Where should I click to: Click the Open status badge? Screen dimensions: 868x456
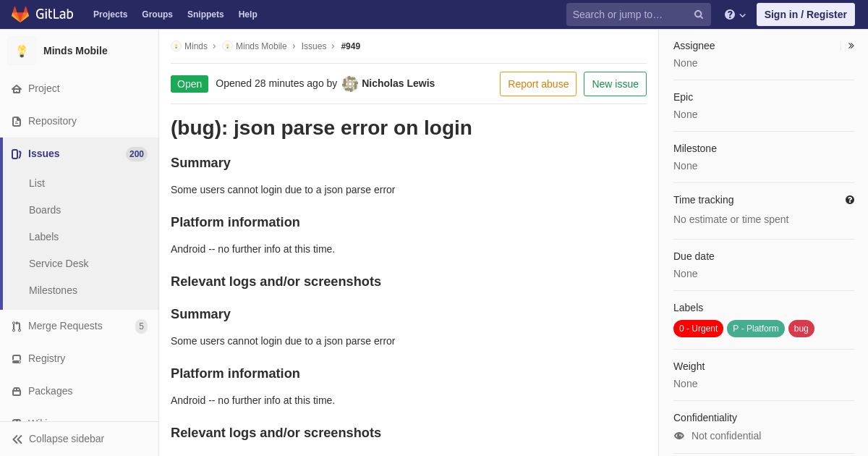click(190, 84)
